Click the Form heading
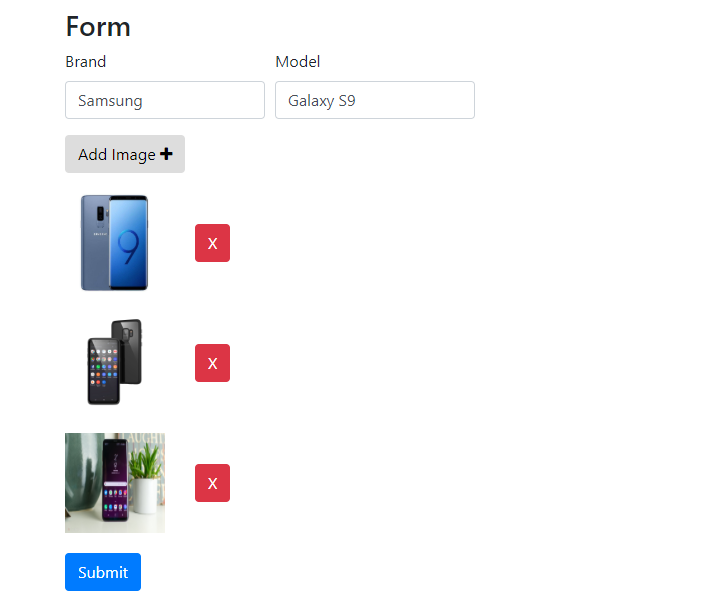This screenshot has height=614, width=707. tap(98, 27)
